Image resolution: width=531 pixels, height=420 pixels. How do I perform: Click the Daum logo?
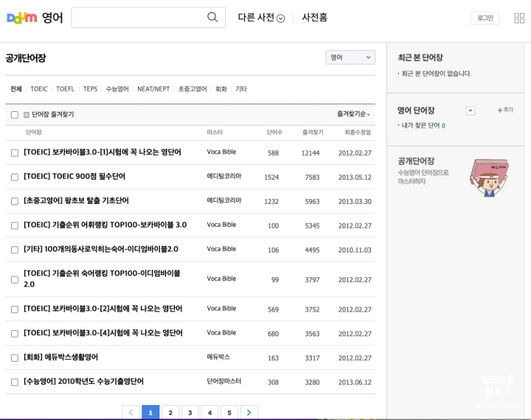(x=22, y=18)
